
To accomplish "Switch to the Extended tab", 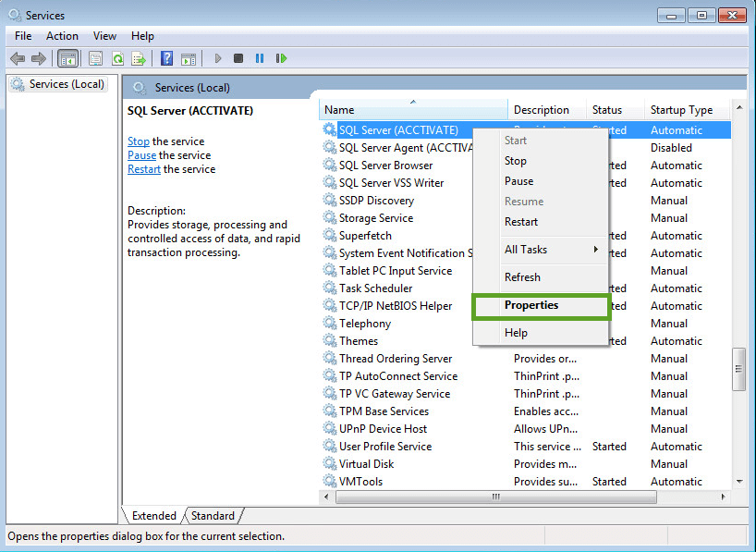I will (153, 515).
